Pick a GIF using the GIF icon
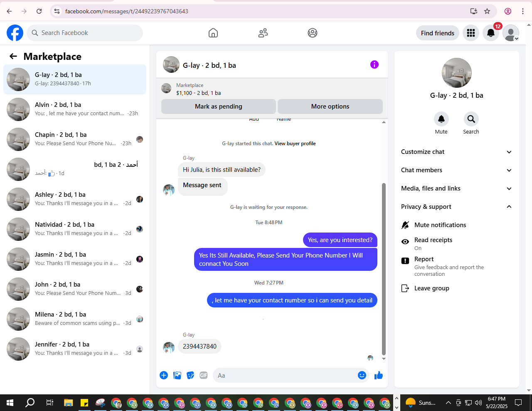 [x=204, y=375]
